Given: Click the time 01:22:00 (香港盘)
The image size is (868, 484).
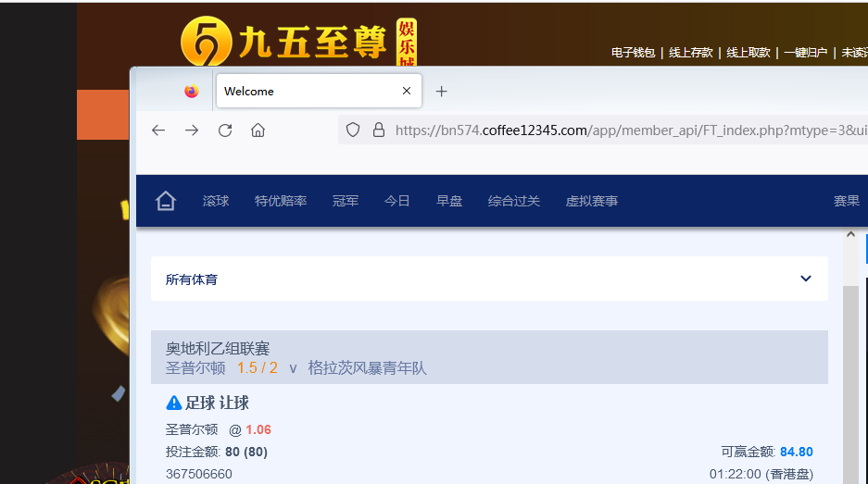Looking at the screenshot, I should point(761,474).
